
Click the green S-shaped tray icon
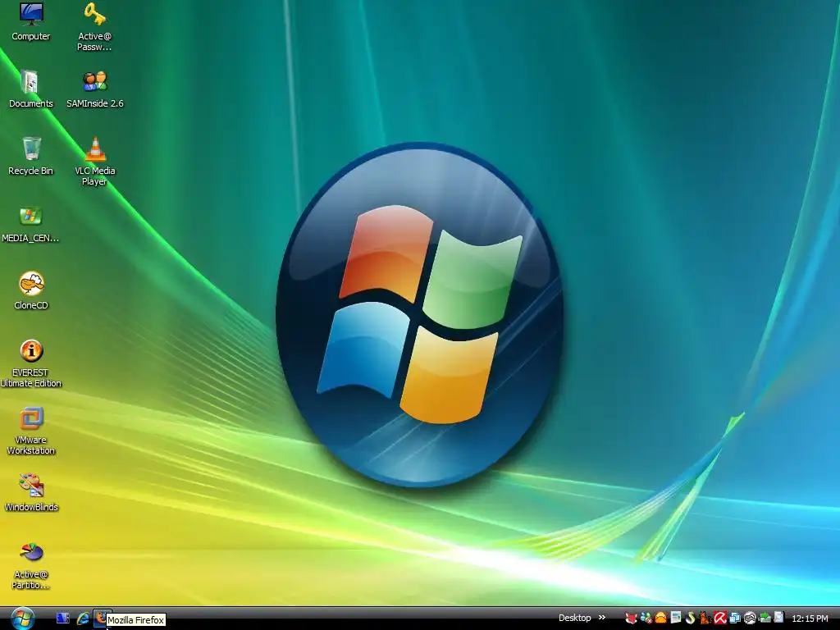[x=690, y=619]
